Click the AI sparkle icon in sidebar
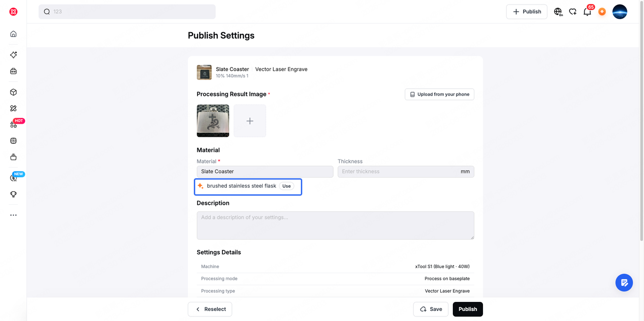The image size is (644, 321). (x=14, y=55)
